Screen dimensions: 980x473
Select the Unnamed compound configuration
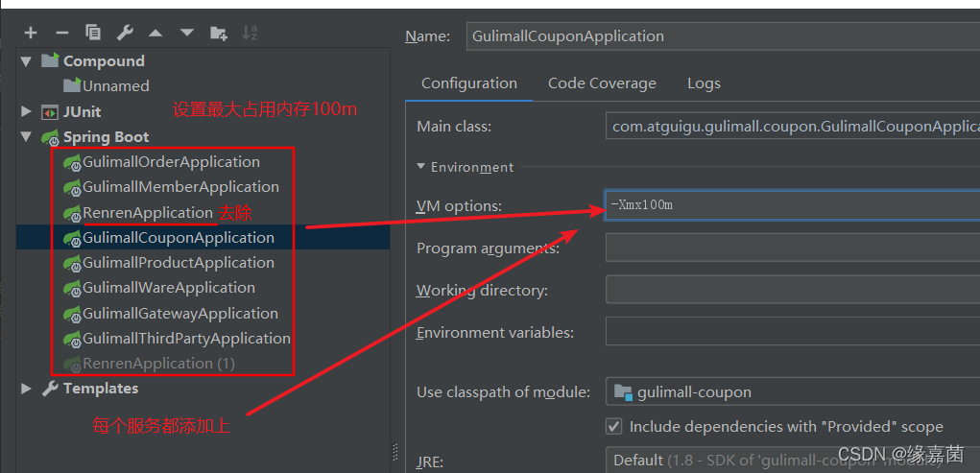[x=115, y=86]
